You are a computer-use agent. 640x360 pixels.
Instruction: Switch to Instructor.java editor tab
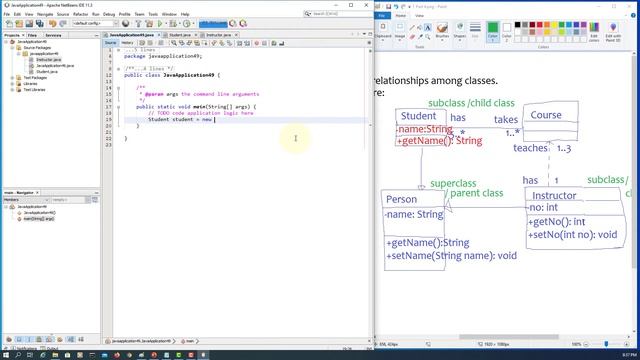(218, 35)
